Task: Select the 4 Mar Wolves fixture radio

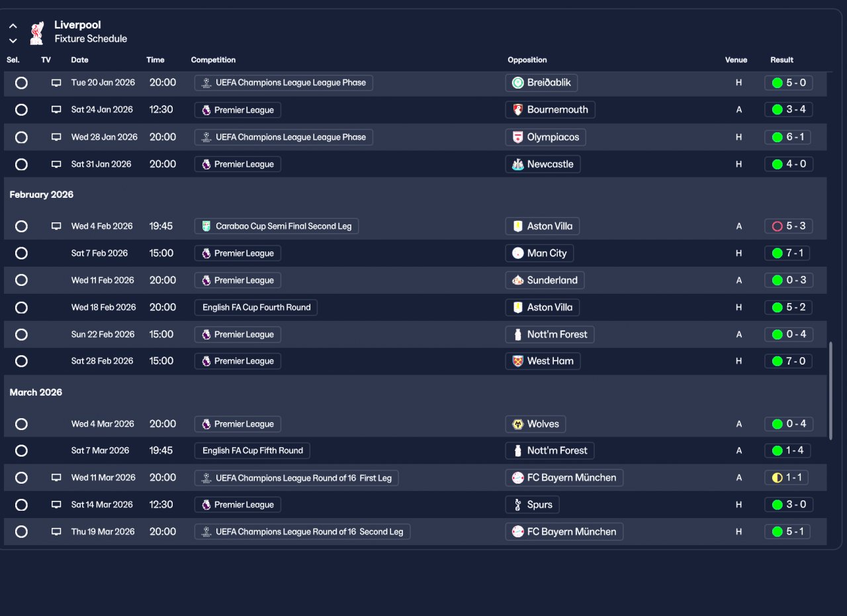Action: point(21,424)
